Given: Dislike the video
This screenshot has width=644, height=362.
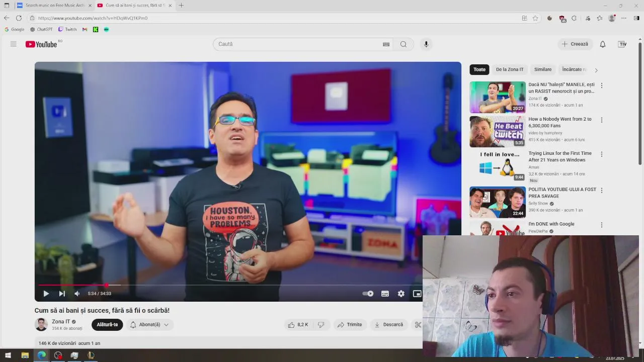Looking at the screenshot, I should [x=321, y=325].
